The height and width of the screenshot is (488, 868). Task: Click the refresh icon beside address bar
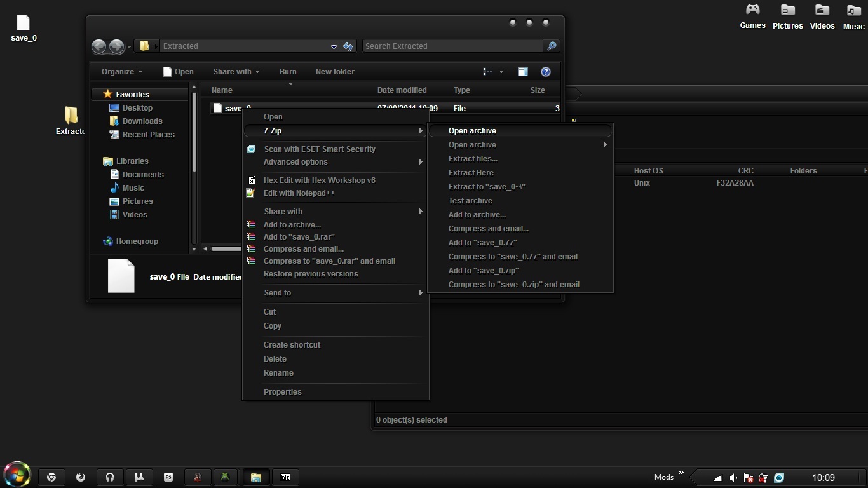pos(348,46)
